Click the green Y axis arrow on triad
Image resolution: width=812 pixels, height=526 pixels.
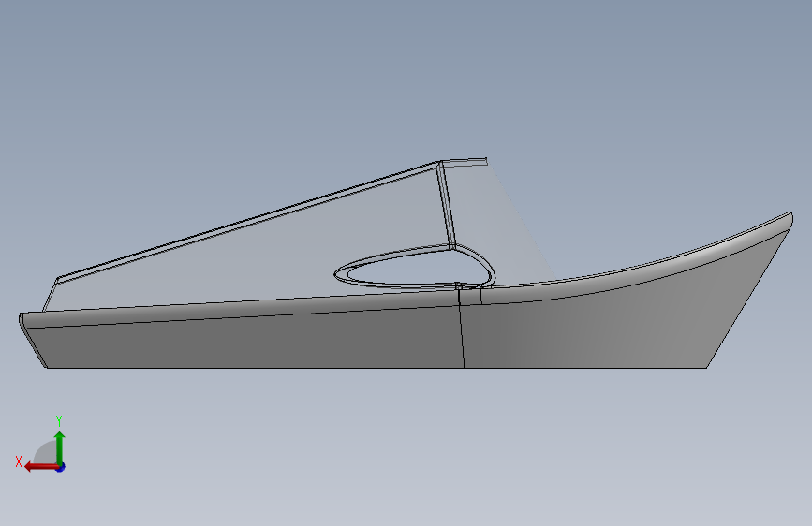[60, 448]
